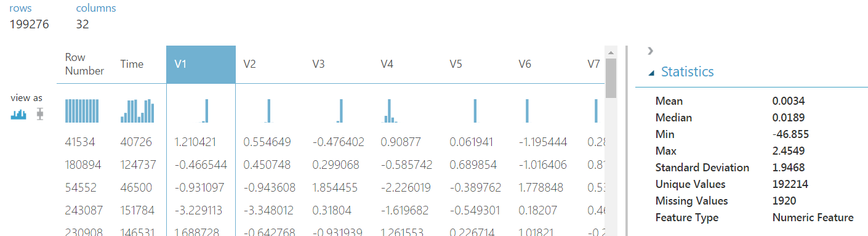Click cell value 0.450748
Screen dimensions: 868x236
tap(267, 165)
